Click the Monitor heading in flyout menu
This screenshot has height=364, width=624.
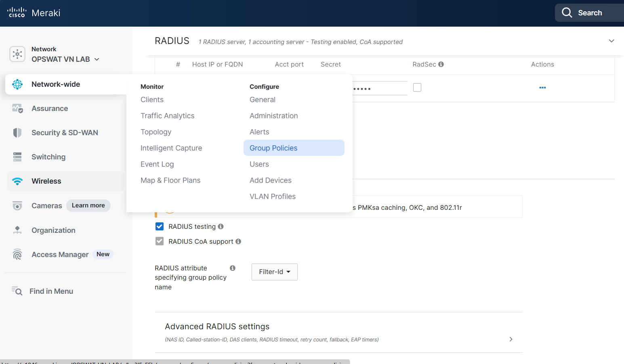tap(152, 87)
